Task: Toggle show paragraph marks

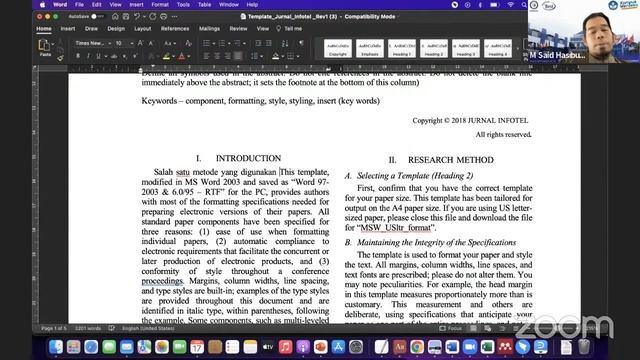Action: pyautogui.click(x=301, y=43)
